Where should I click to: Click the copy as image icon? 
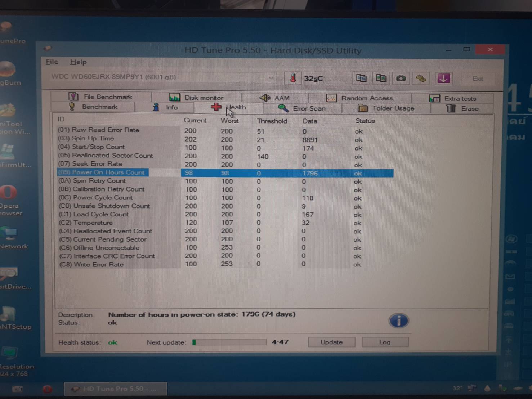[x=381, y=78]
